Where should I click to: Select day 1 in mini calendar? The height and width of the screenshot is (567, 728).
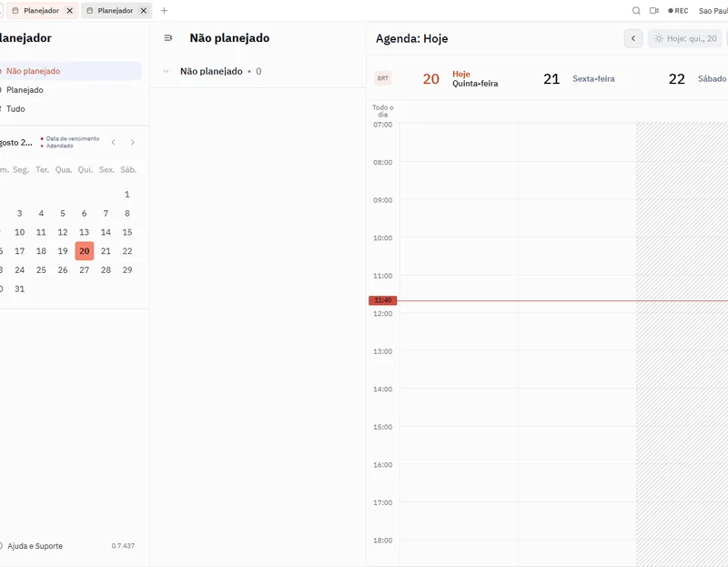127,195
